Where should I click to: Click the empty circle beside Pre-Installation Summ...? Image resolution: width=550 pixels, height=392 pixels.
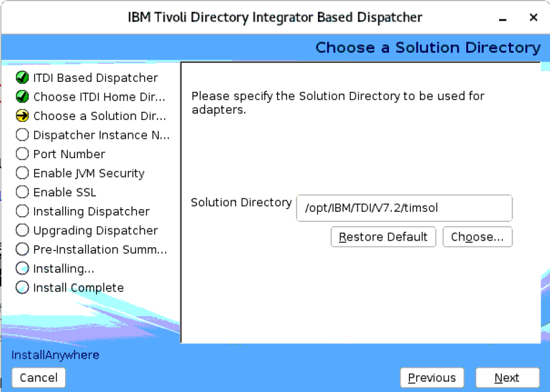pos(22,249)
